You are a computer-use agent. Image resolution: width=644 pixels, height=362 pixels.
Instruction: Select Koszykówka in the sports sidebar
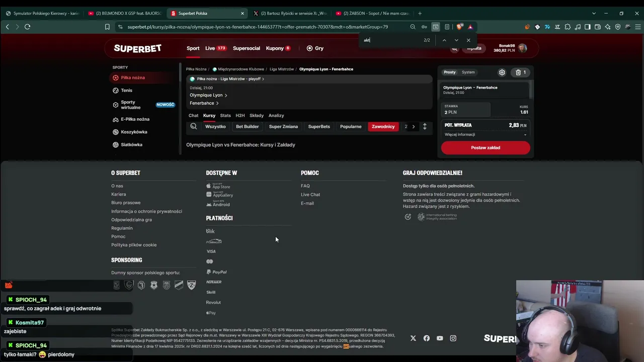click(134, 132)
